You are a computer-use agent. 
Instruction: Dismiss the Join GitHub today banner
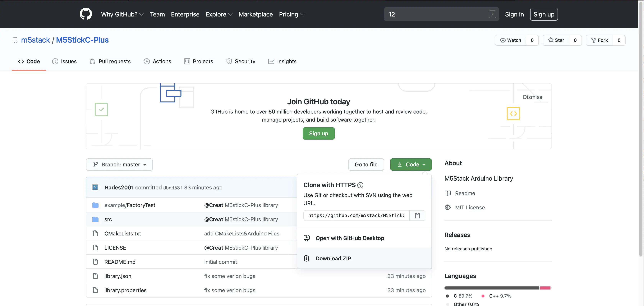pyautogui.click(x=532, y=97)
